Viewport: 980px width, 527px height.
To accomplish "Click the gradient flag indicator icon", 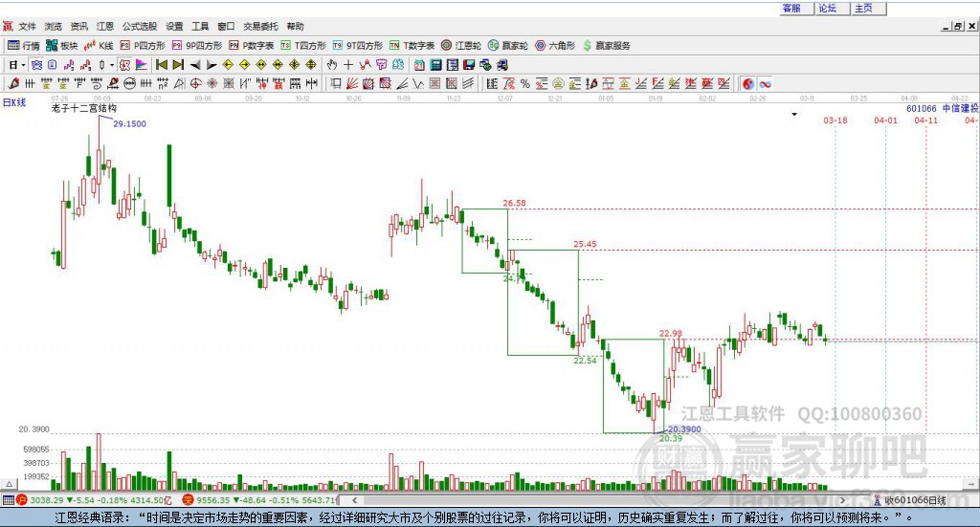I will [x=142, y=65].
